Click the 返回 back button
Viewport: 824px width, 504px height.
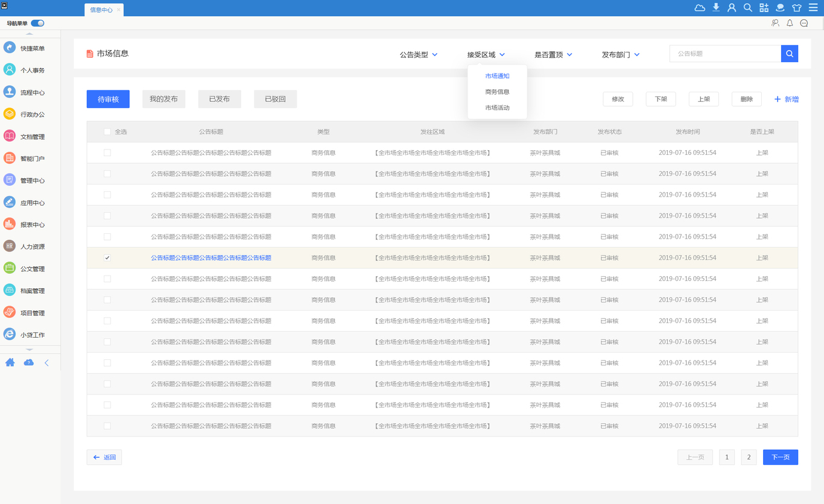(104, 457)
